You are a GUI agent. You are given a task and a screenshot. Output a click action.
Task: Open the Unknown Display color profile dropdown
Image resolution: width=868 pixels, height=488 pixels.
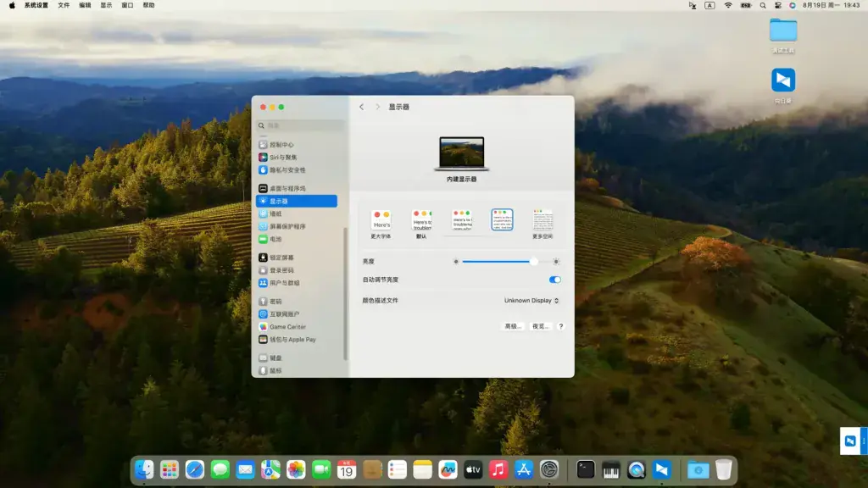[x=531, y=301]
